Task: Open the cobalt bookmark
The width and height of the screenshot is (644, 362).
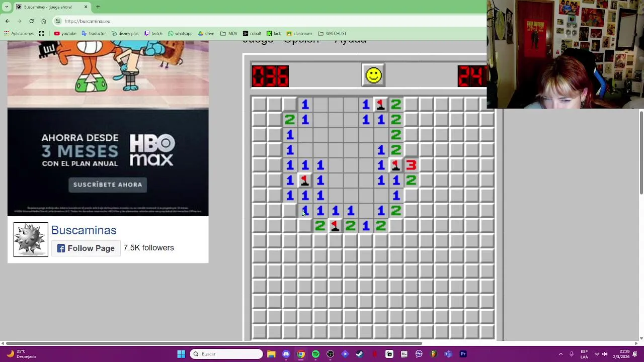Action: [253, 34]
